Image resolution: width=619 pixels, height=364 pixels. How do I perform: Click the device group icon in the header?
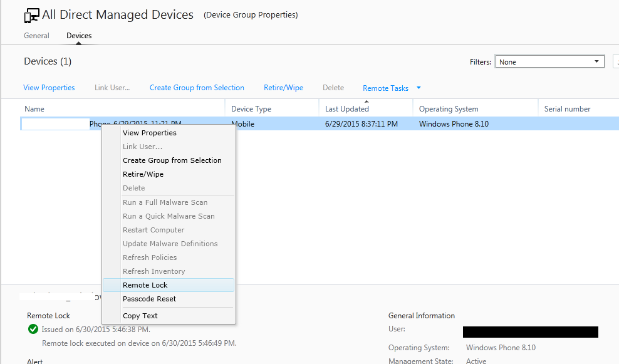pos(31,14)
